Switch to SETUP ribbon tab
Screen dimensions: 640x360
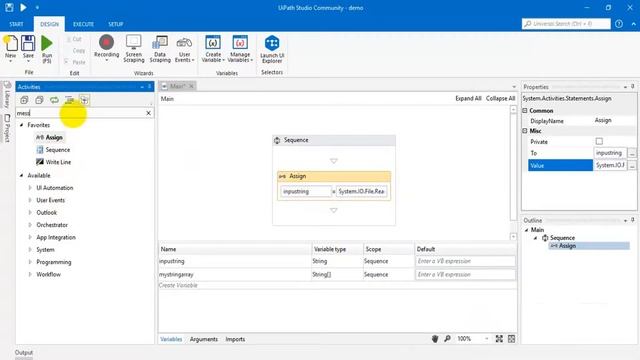click(x=116, y=24)
